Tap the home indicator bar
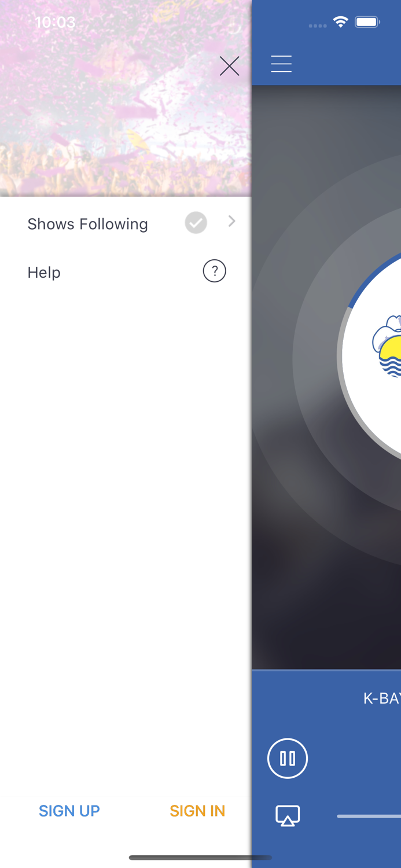 (200, 858)
